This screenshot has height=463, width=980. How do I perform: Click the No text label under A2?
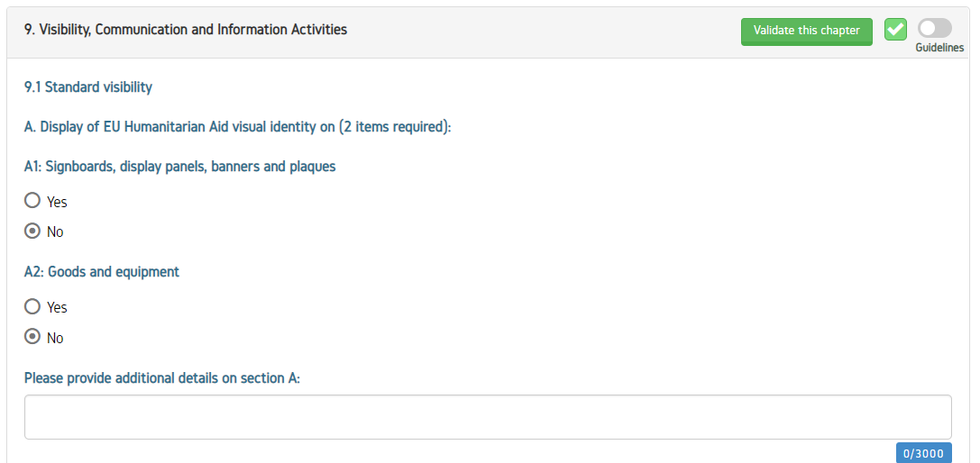coord(55,339)
